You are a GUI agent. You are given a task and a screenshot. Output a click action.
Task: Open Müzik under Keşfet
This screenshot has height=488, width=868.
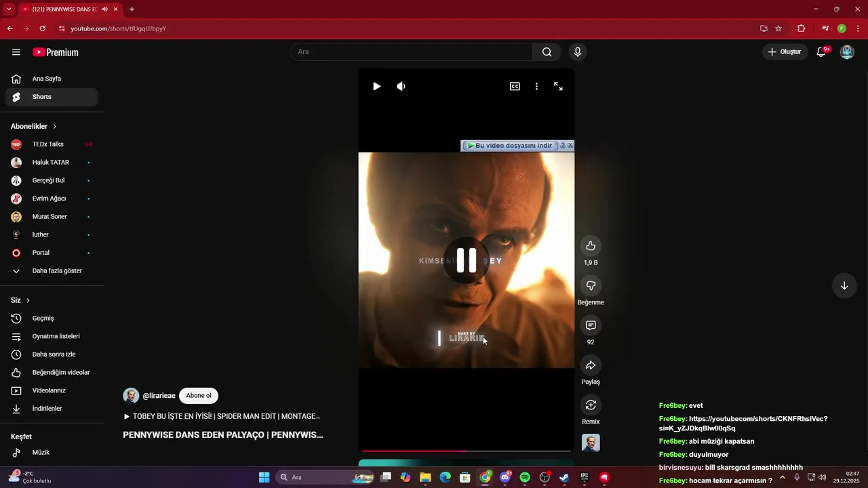[52, 452]
